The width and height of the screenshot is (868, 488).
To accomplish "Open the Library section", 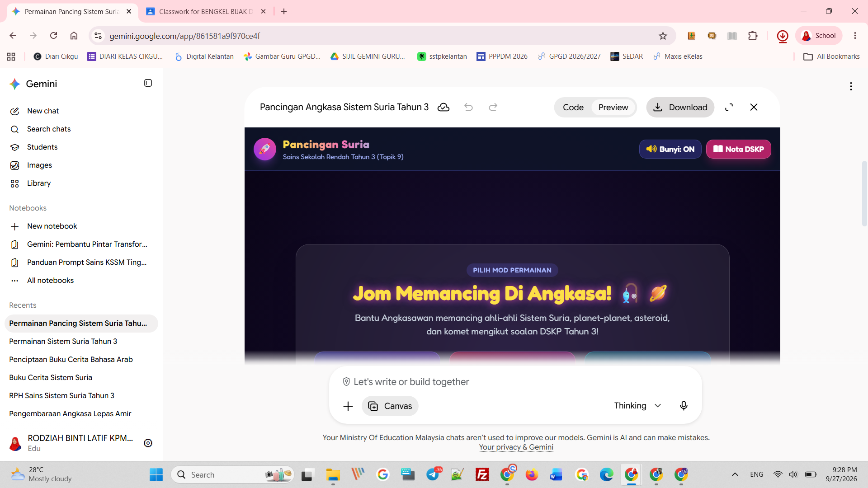I will click(x=81, y=183).
